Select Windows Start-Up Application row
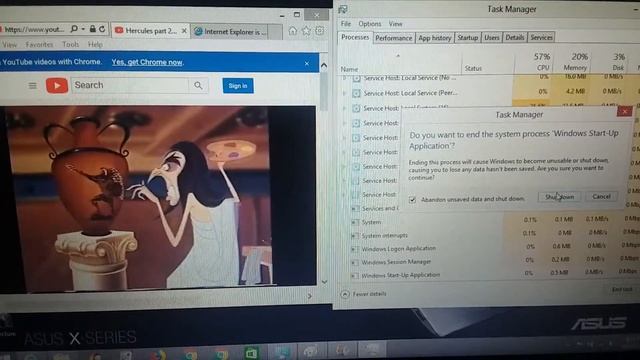This screenshot has height=360, width=640. click(490, 274)
